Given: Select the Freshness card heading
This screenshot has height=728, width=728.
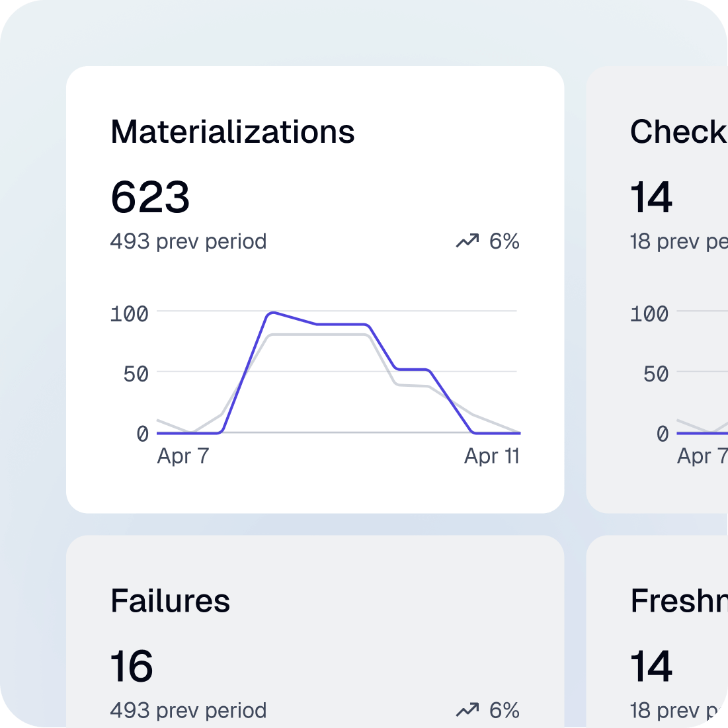Looking at the screenshot, I should 678,600.
